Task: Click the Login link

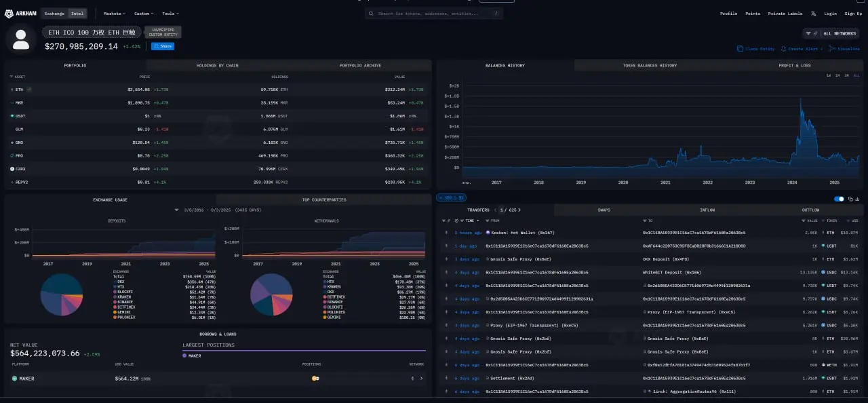Action: coord(830,14)
